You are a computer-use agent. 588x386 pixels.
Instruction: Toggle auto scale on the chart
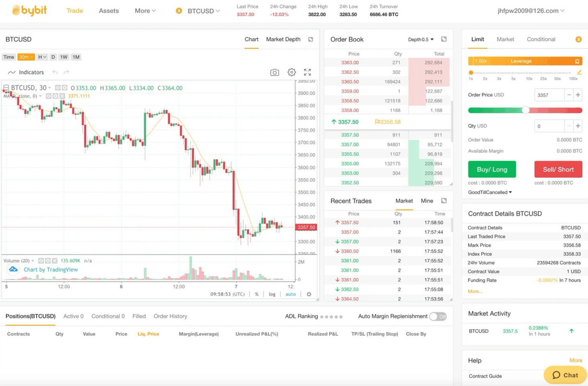tap(291, 294)
